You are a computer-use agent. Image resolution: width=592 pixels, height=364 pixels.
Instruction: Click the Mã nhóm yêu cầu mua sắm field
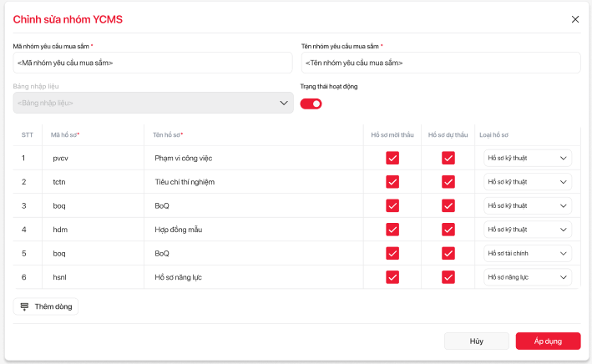click(x=153, y=63)
